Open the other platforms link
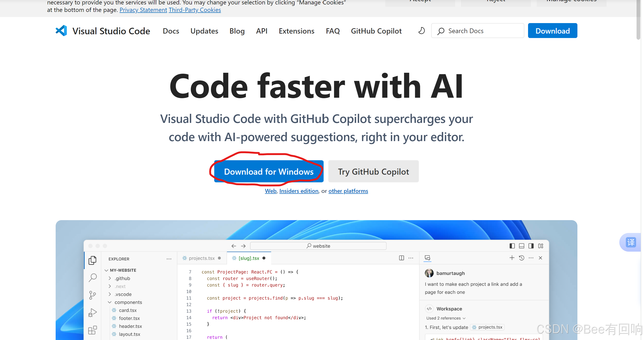Image resolution: width=644 pixels, height=340 pixels. click(348, 191)
